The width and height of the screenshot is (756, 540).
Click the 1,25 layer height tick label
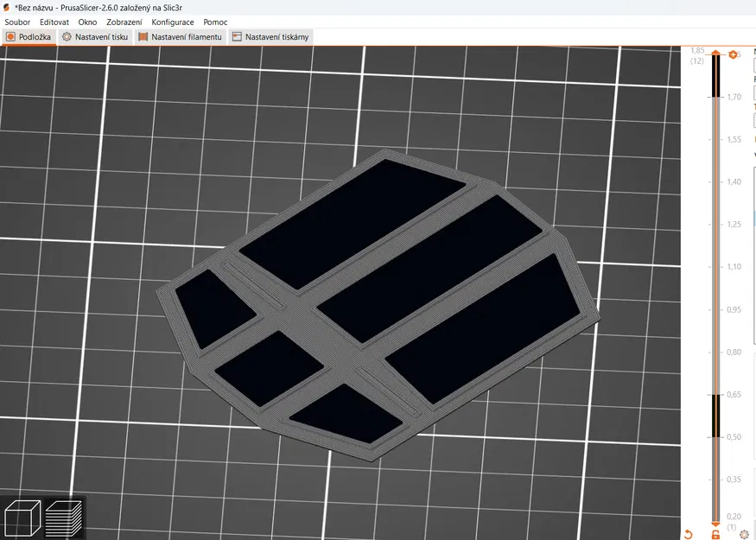[734, 224]
